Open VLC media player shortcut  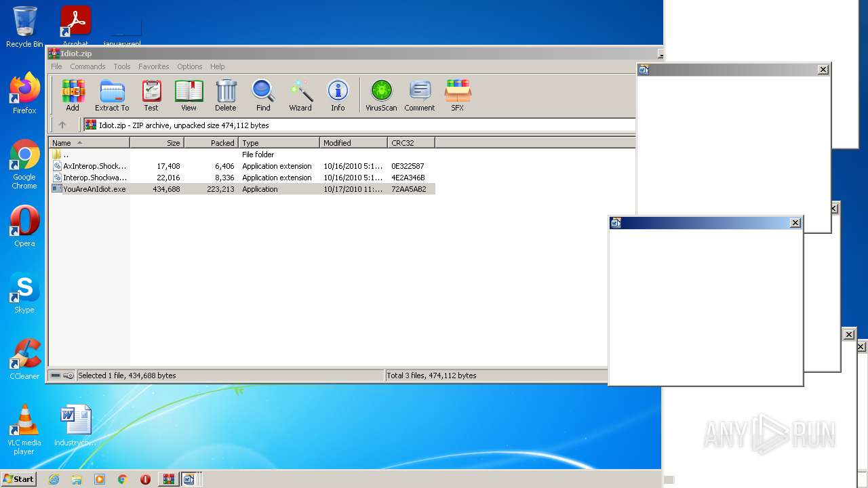pos(24,430)
